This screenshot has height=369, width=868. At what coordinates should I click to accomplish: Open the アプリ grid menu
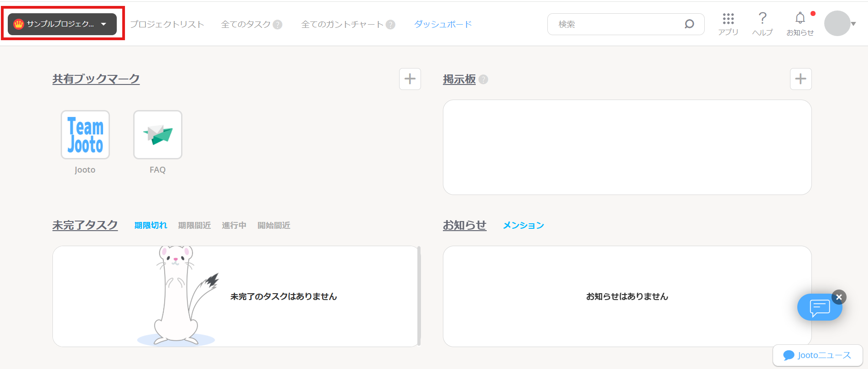(728, 24)
